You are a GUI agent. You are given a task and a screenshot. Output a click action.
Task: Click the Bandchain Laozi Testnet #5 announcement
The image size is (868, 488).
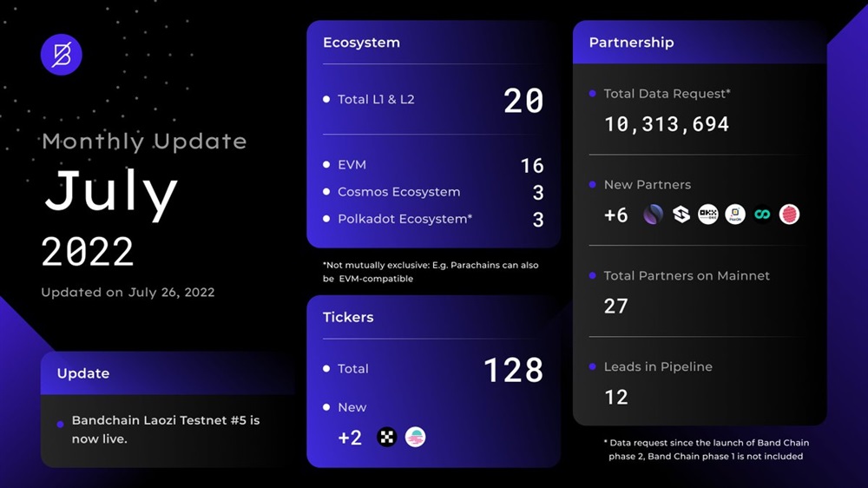(165, 429)
